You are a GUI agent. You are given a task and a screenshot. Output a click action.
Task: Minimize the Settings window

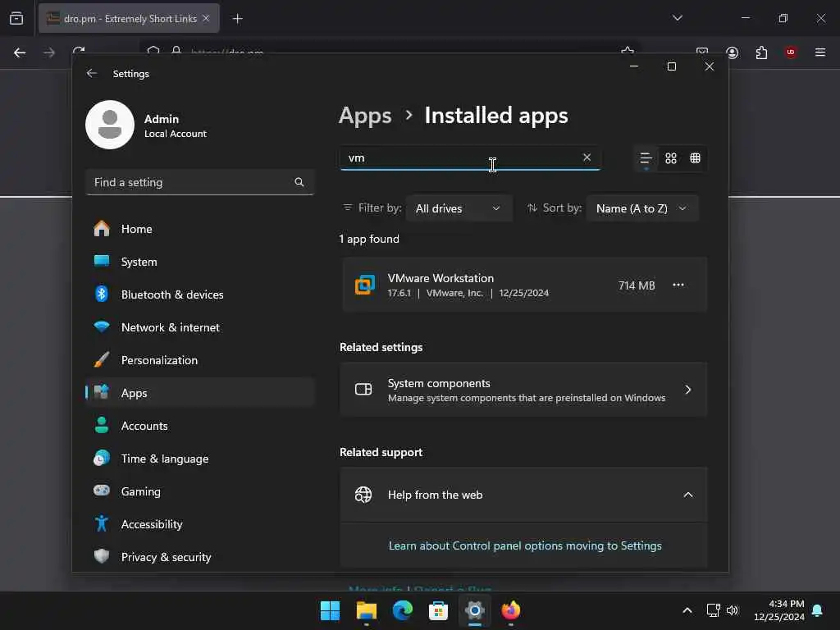pyautogui.click(x=634, y=66)
